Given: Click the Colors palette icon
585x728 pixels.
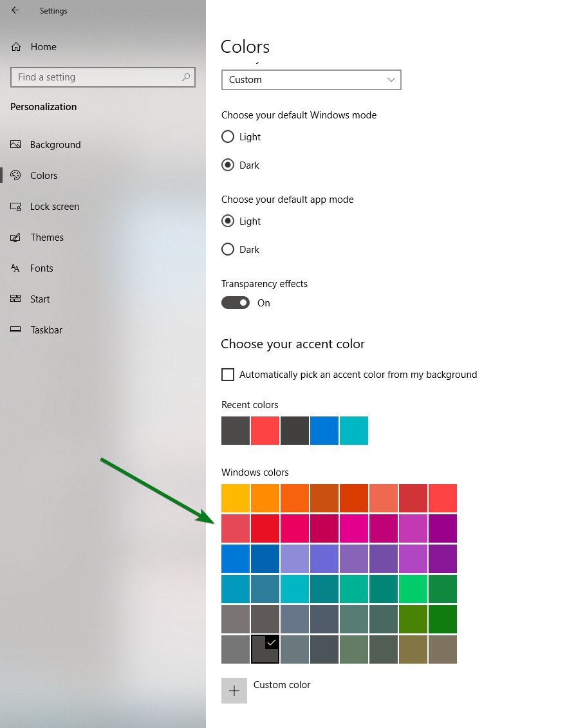Looking at the screenshot, I should pos(16,175).
